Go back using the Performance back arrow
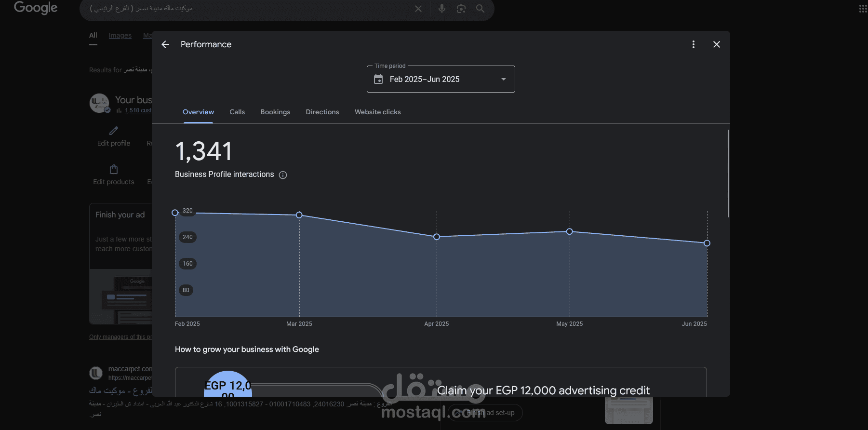 pyautogui.click(x=165, y=44)
